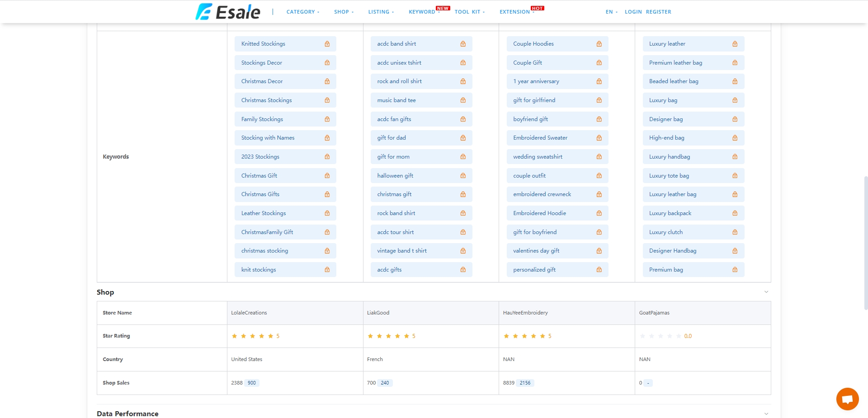Click the lock icon for "Luxury handbag"
The width and height of the screenshot is (868, 418).
point(734,156)
